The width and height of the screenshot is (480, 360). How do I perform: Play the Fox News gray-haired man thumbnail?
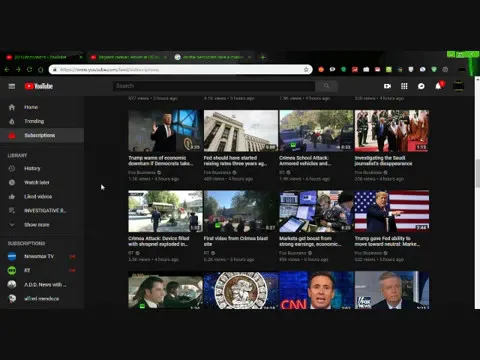pyautogui.click(x=392, y=290)
